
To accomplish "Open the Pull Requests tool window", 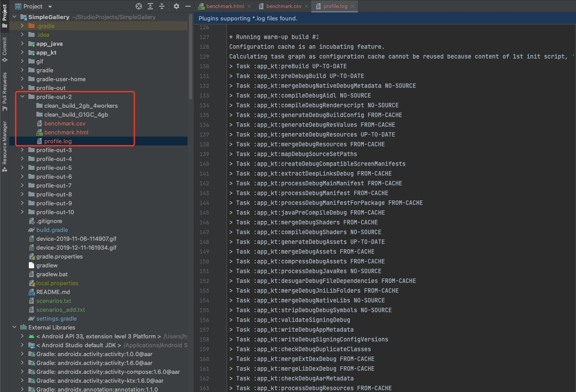I will pyautogui.click(x=4, y=91).
